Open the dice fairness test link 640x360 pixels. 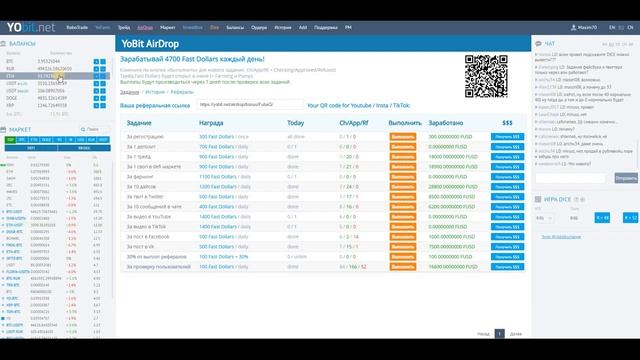561,237
